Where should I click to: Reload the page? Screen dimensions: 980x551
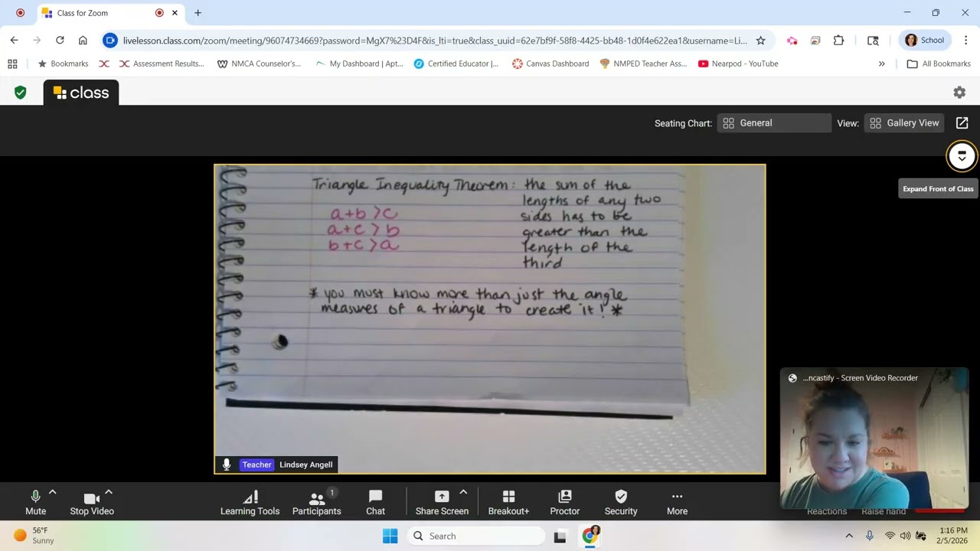click(x=60, y=41)
